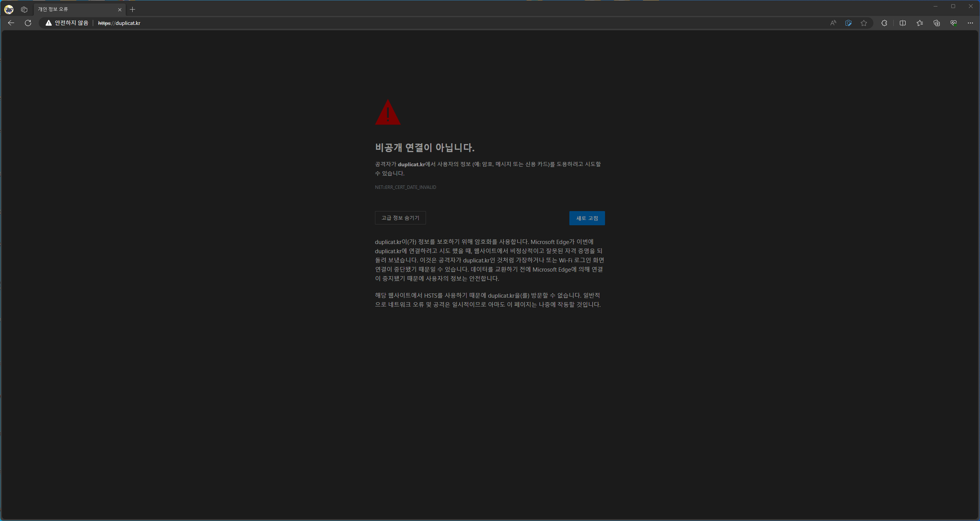The width and height of the screenshot is (980, 521).
Task: Open Settings and more ellipsis menu
Action: 970,23
